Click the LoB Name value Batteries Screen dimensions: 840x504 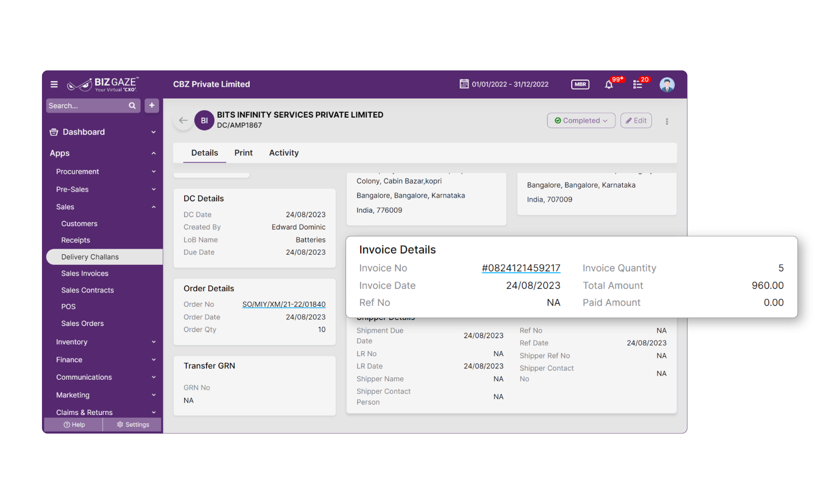pyautogui.click(x=311, y=240)
